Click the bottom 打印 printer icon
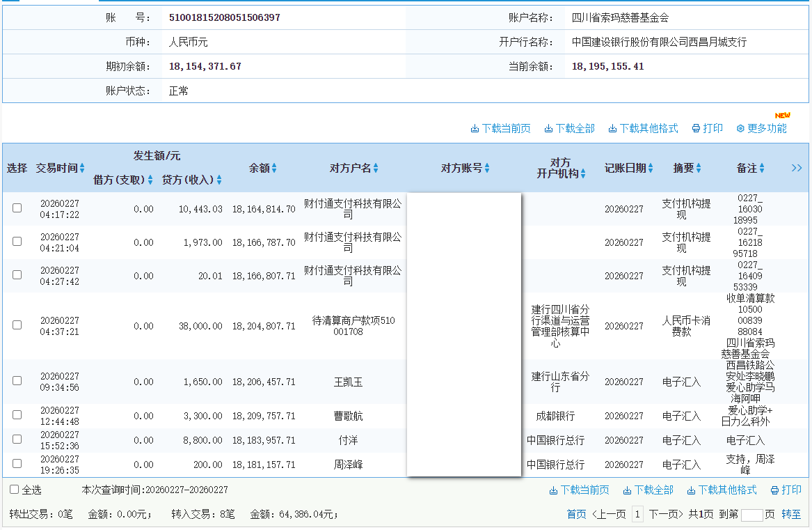 pyautogui.click(x=774, y=490)
